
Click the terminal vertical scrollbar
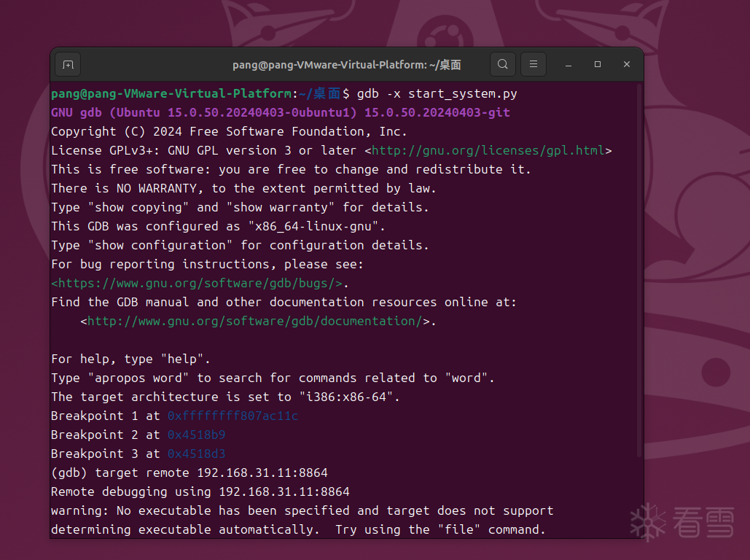click(638, 270)
